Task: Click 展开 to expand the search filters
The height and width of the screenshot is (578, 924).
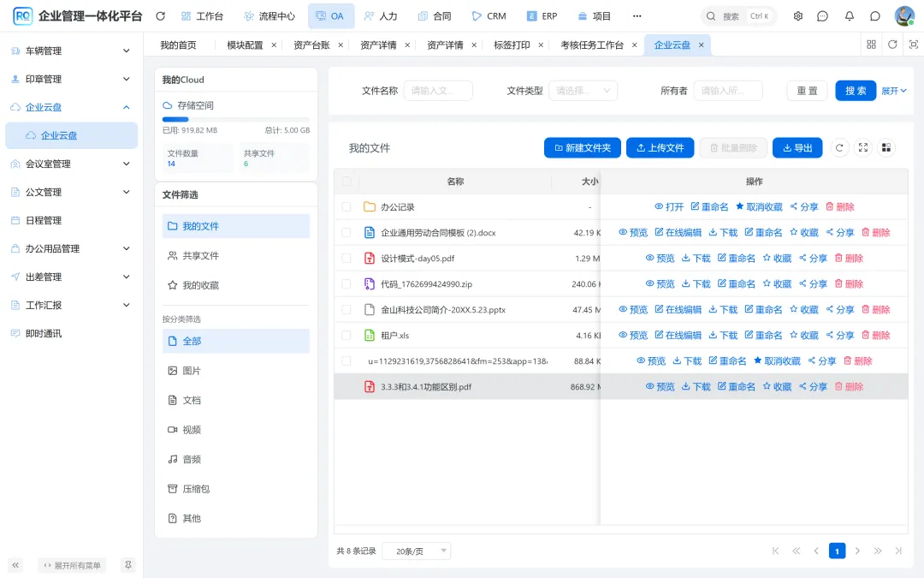Action: click(x=893, y=91)
